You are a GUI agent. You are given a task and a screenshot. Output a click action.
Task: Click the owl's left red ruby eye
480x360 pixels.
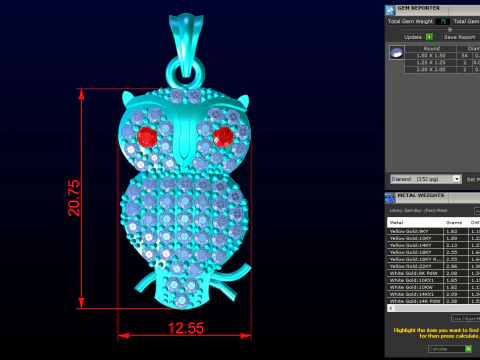[147, 137]
